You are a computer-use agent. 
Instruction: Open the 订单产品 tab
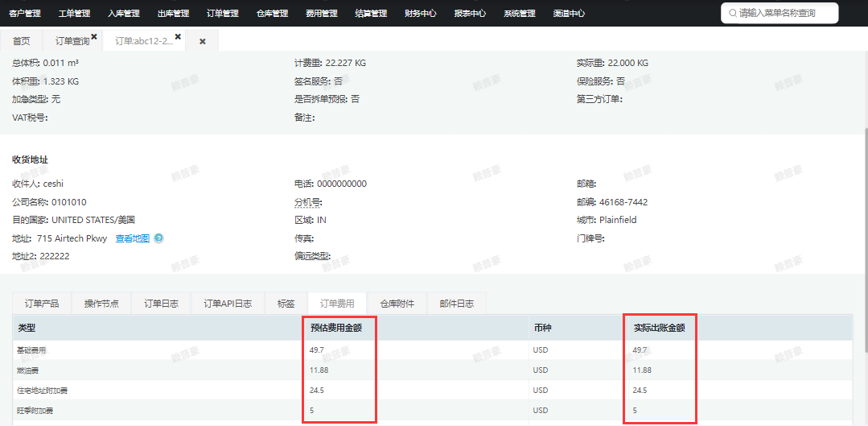pos(42,304)
